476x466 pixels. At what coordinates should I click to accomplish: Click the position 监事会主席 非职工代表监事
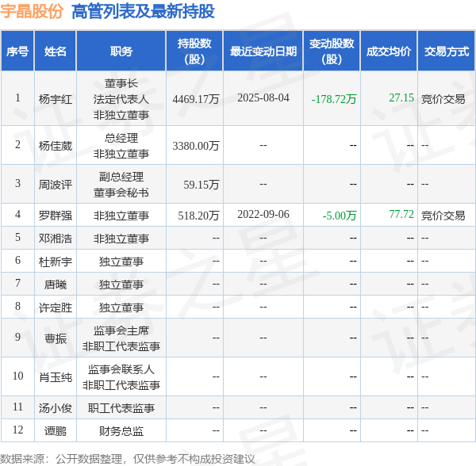(121, 338)
